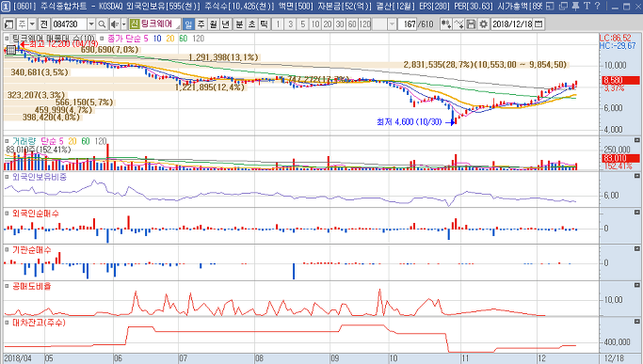643x364 pixels.
Task: Click the small square beside 공매도비율 label
Action: (x=7, y=286)
